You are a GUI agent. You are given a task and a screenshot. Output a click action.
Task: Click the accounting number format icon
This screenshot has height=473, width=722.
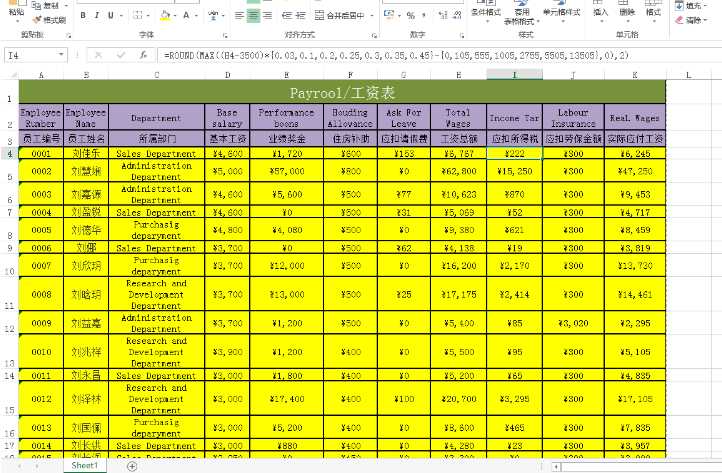[x=389, y=16]
